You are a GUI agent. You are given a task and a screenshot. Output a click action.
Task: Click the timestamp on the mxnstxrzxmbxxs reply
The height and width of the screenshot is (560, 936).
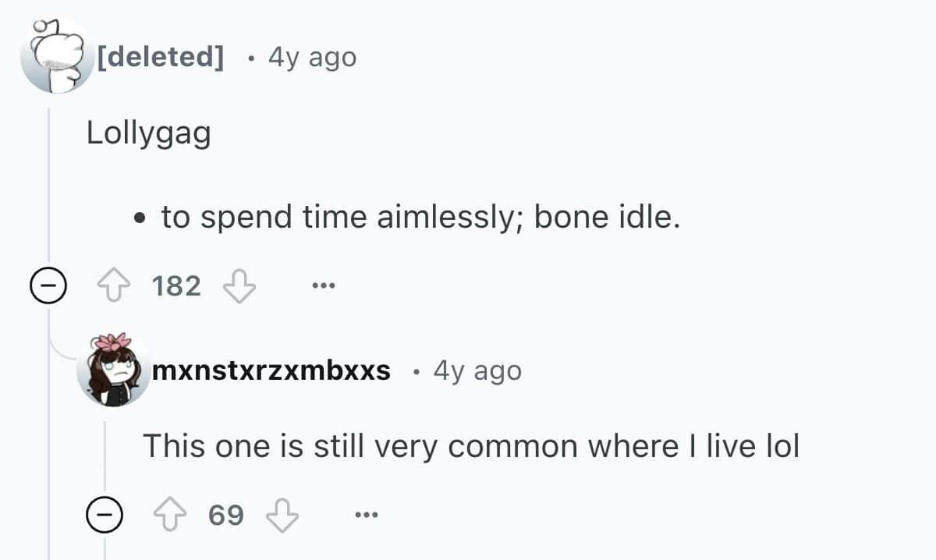coord(477,370)
